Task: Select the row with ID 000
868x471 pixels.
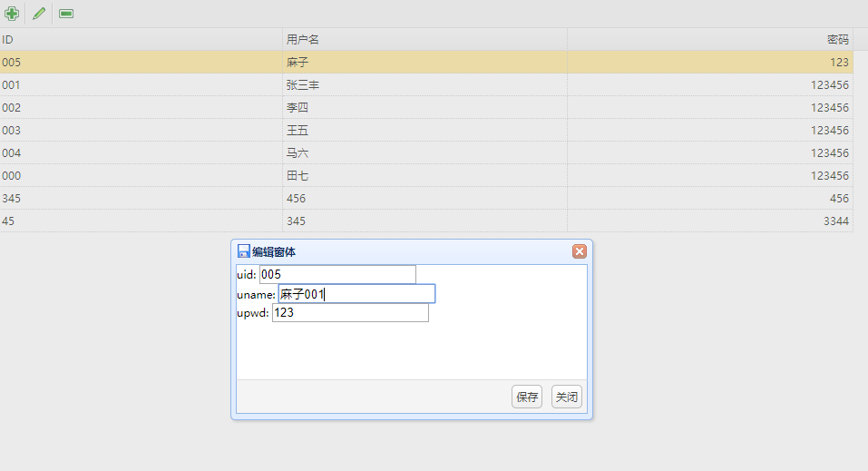Action: pyautogui.click(x=426, y=176)
